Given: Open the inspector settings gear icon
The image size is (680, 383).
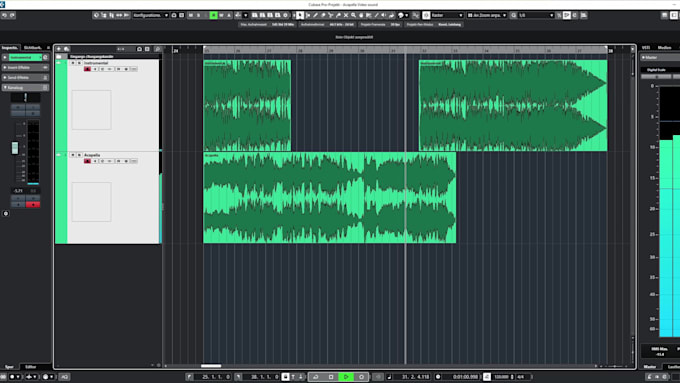Looking at the screenshot, I should click(6, 213).
